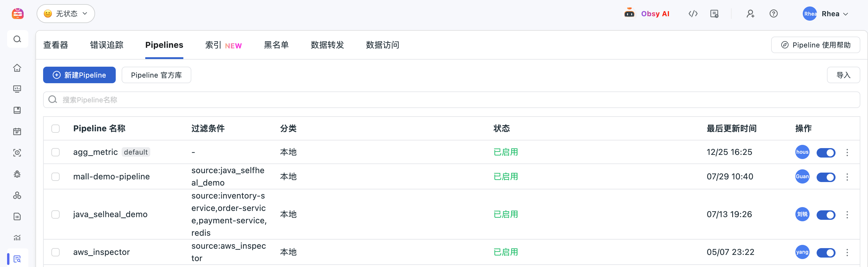Open the search icon in sidebar
868x267 pixels.
[x=17, y=39]
